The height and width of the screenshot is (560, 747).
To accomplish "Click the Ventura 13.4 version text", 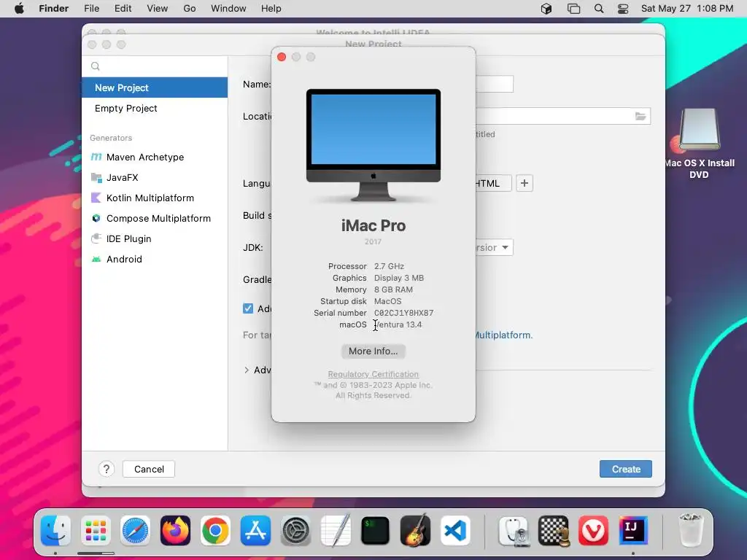I will point(399,324).
